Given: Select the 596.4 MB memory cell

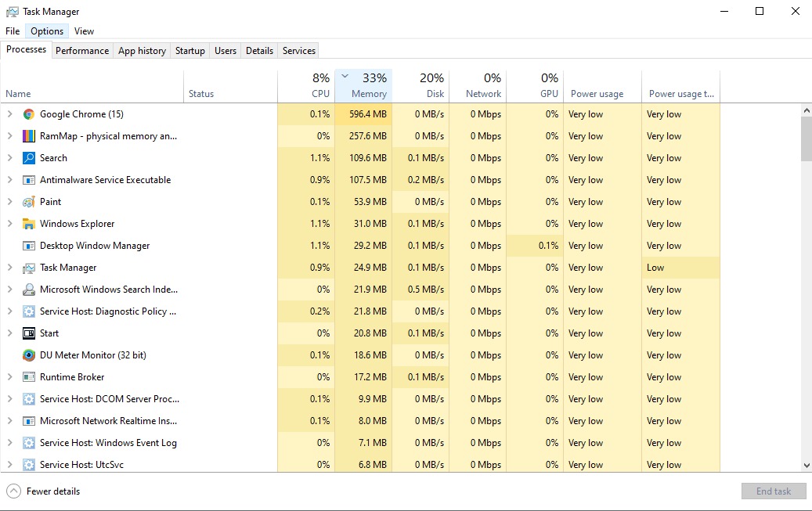Looking at the screenshot, I should point(363,114).
